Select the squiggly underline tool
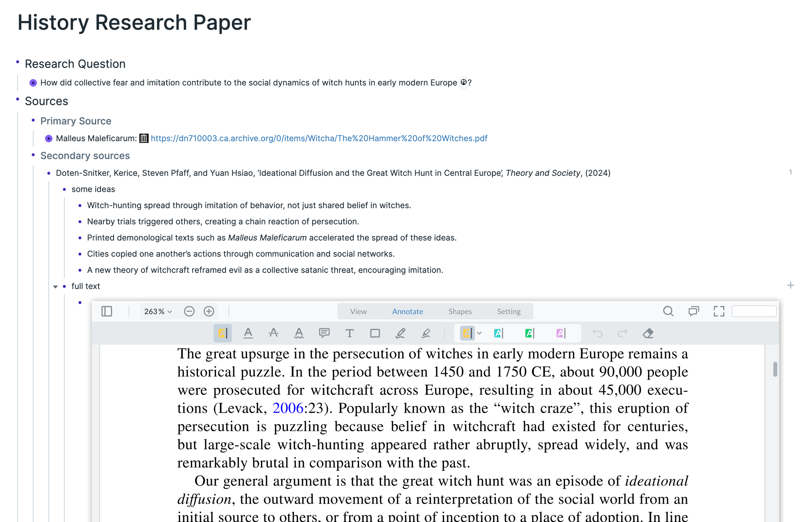 click(299, 333)
